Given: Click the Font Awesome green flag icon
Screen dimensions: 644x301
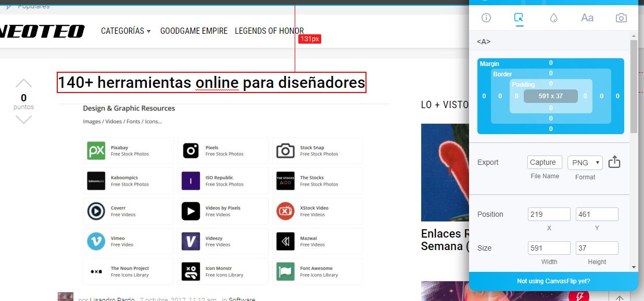Looking at the screenshot, I should 285,271.
